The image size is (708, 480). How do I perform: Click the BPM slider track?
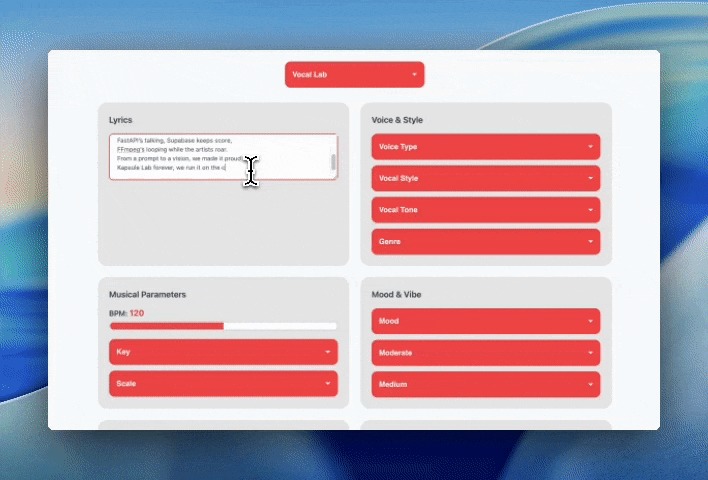[x=224, y=326]
